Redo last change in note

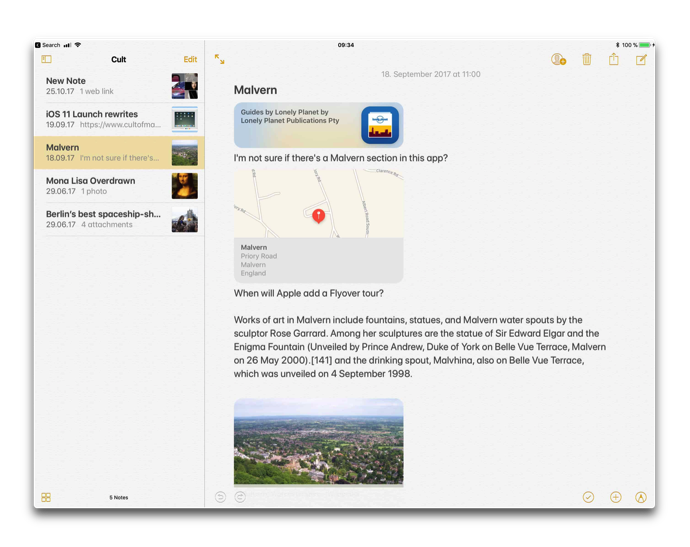(240, 497)
